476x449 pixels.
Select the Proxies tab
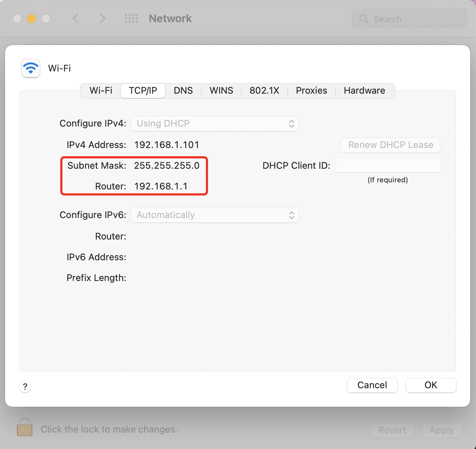click(x=311, y=90)
